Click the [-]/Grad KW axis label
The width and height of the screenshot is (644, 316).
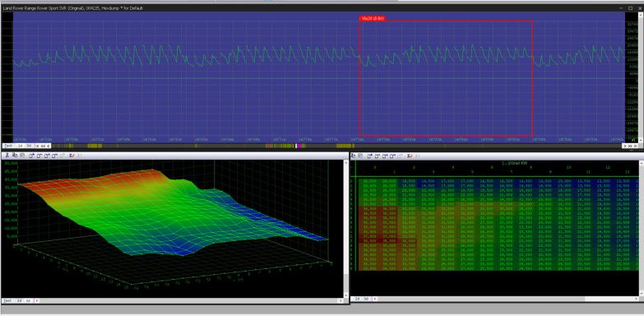pyautogui.click(x=515, y=163)
